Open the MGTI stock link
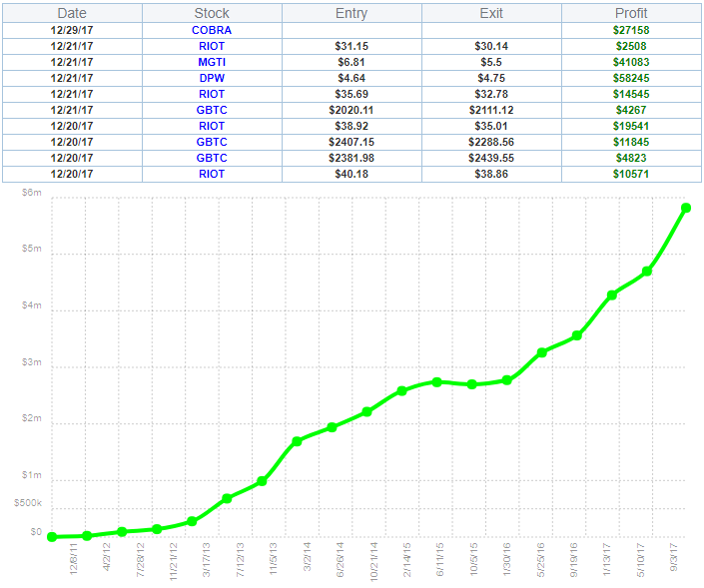This screenshot has width=704, height=588. (212, 62)
